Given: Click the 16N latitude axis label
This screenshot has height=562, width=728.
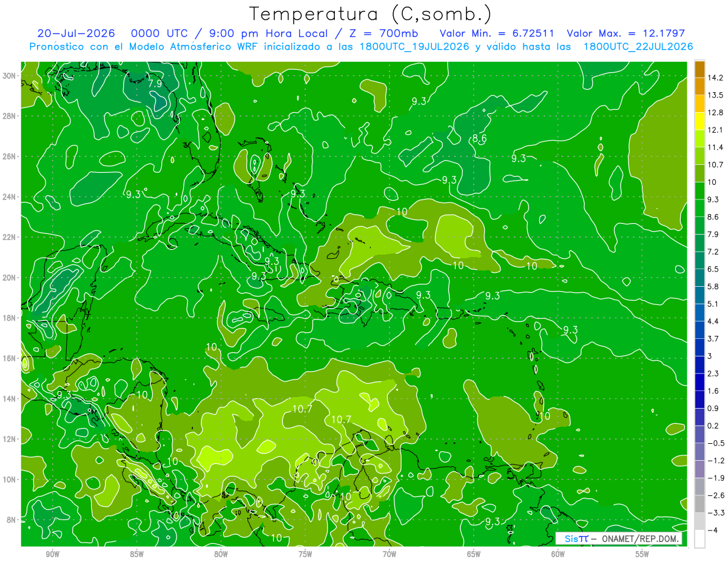Looking at the screenshot, I should pos(10,358).
